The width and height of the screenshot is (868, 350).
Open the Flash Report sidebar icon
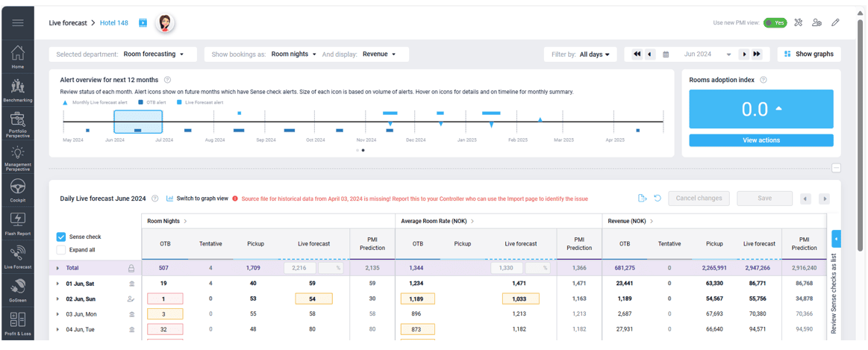coord(17,223)
